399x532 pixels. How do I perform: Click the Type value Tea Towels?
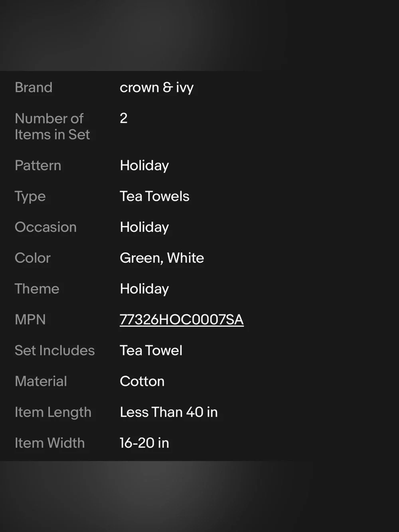tap(154, 196)
